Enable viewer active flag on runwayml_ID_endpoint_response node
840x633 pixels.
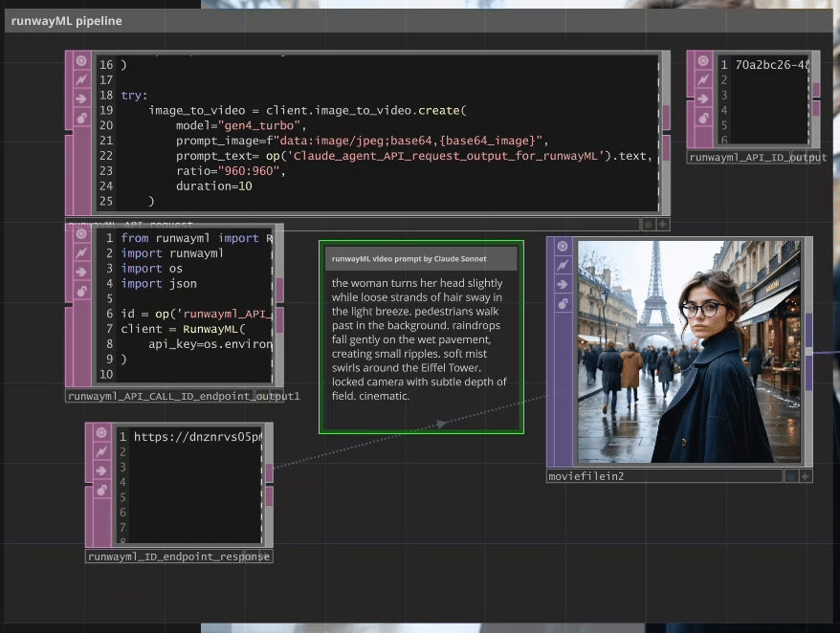pos(265,556)
